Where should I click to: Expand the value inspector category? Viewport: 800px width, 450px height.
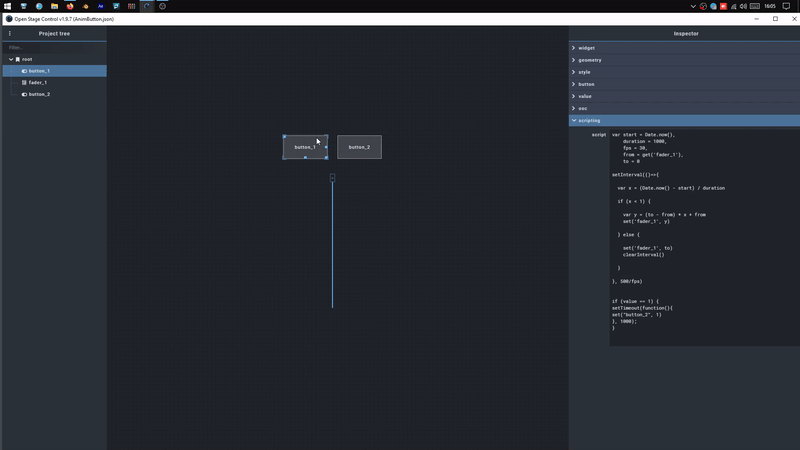[x=684, y=96]
